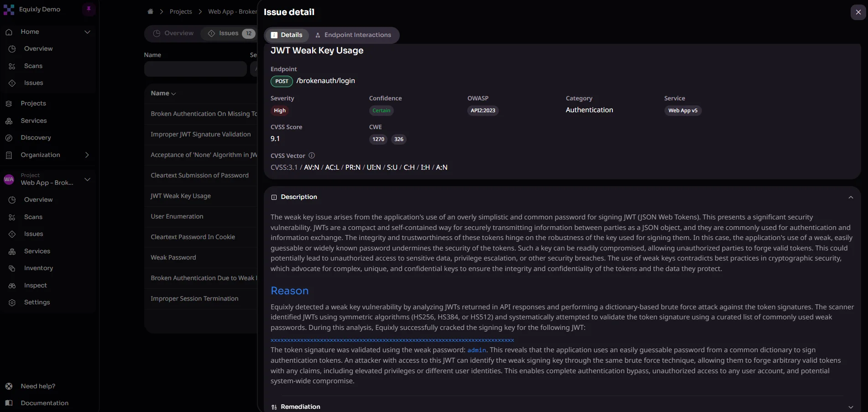Open the Weak Password issue
Image resolution: width=868 pixels, height=412 pixels.
201,258
